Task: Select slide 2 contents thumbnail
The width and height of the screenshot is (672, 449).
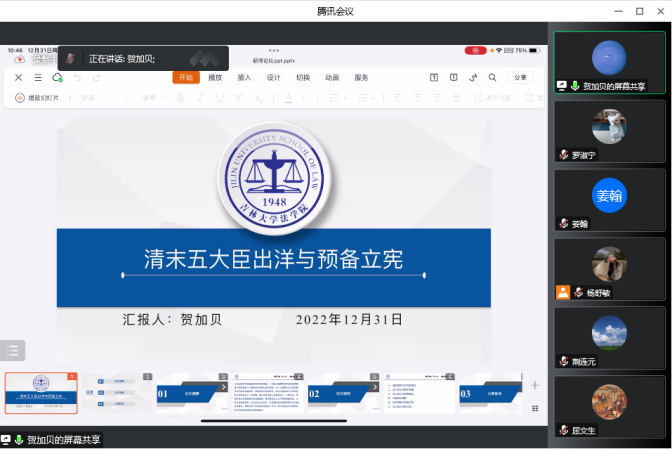Action: (117, 393)
